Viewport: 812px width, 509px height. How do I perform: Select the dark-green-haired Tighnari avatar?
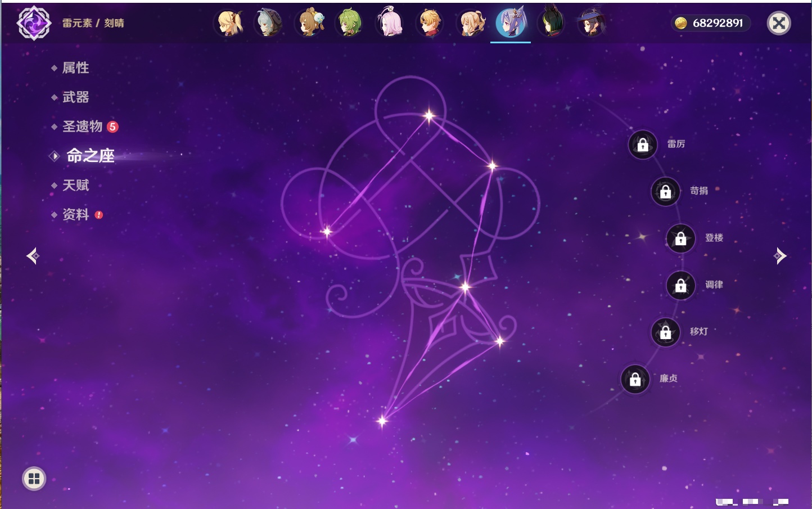(x=551, y=23)
